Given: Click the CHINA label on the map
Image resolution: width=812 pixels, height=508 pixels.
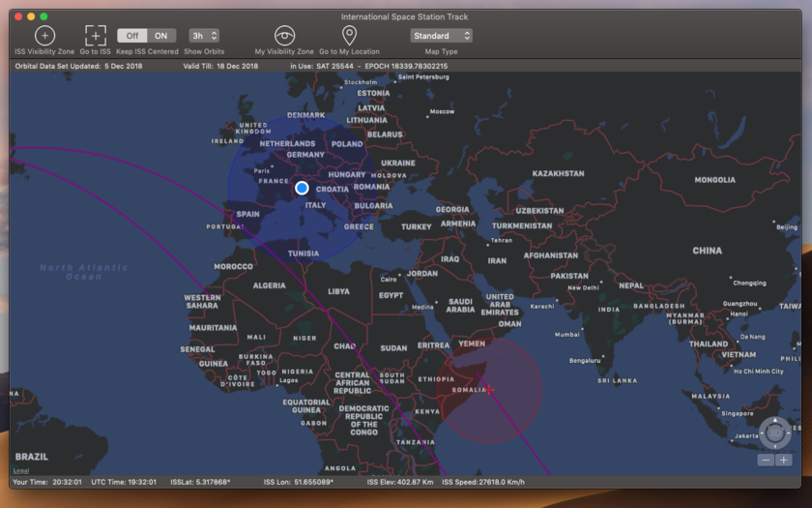Looking at the screenshot, I should (x=707, y=251).
